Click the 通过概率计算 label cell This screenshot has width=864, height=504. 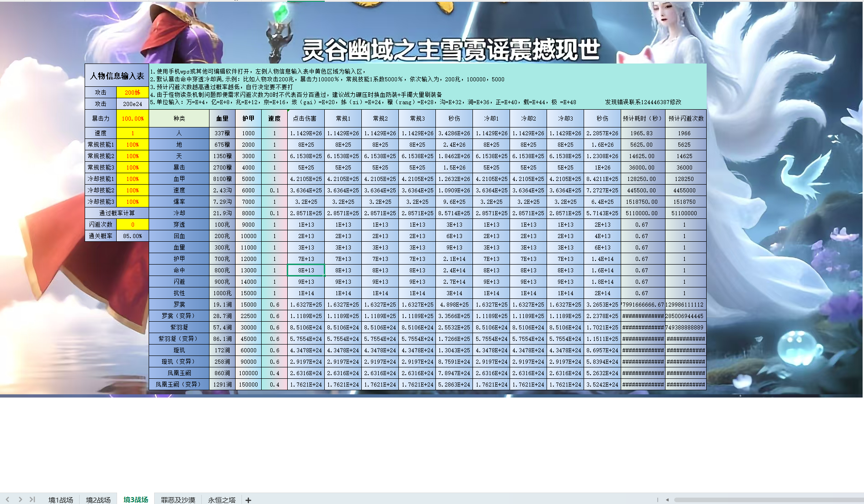[x=117, y=213]
